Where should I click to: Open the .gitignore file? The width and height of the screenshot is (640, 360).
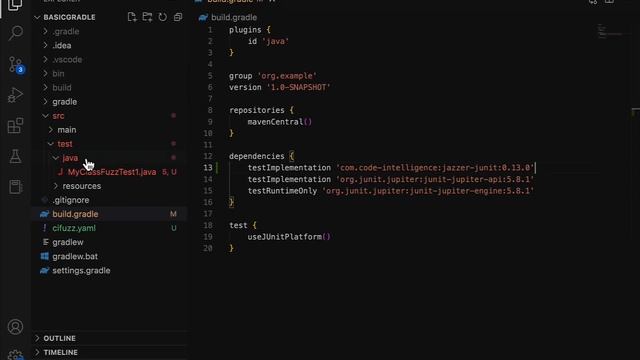(x=71, y=200)
